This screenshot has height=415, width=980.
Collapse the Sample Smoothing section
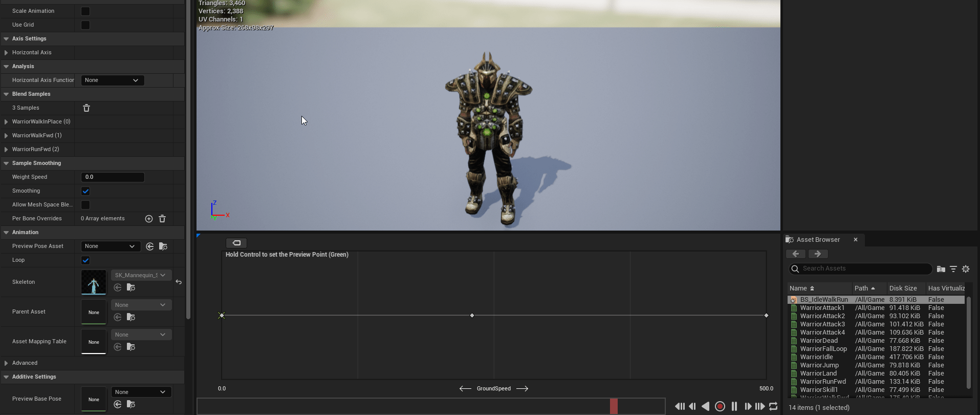point(6,163)
